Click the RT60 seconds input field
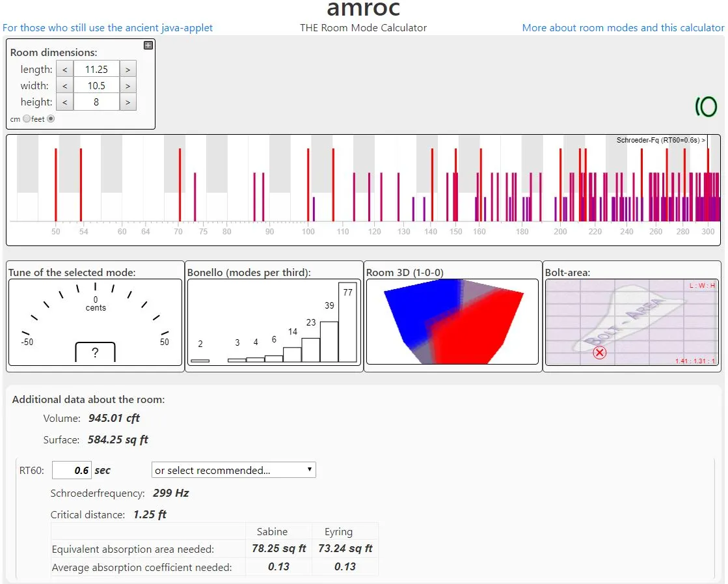Screen dimensions: 728x584 coord(72,470)
